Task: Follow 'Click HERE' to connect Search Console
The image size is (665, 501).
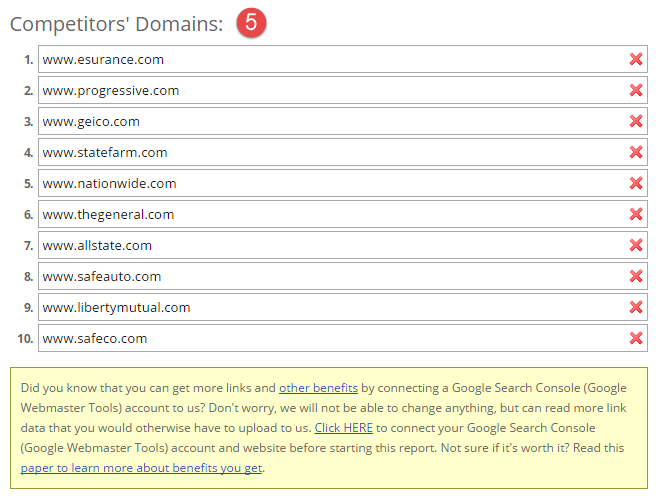Action: (x=344, y=428)
